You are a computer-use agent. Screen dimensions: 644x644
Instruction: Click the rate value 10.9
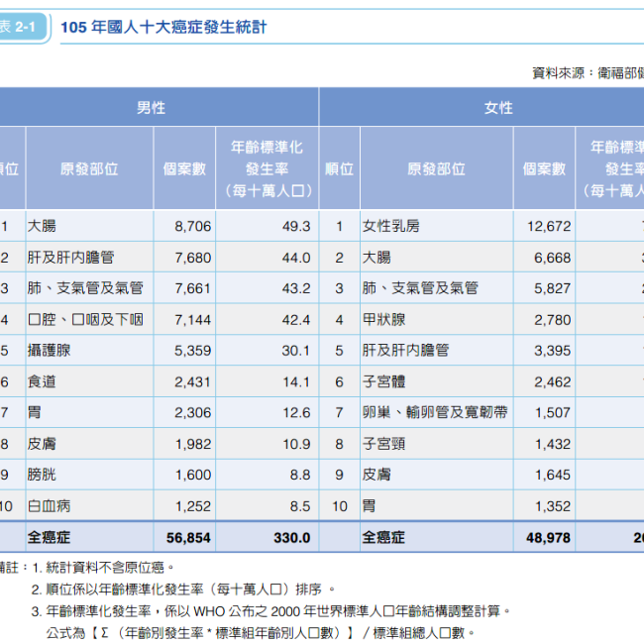(296, 445)
